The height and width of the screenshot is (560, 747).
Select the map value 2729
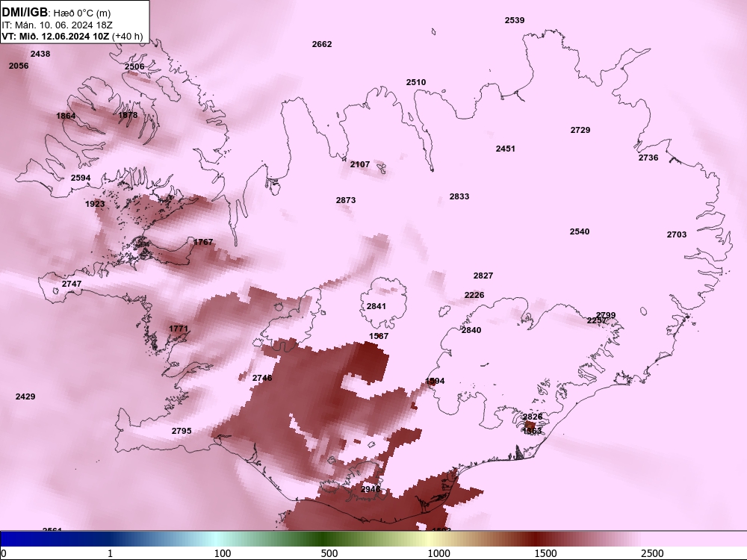pos(580,129)
